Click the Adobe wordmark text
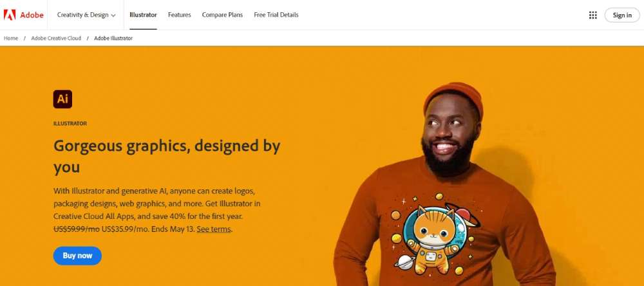Screen dimensions: 644x286 (x=32, y=15)
